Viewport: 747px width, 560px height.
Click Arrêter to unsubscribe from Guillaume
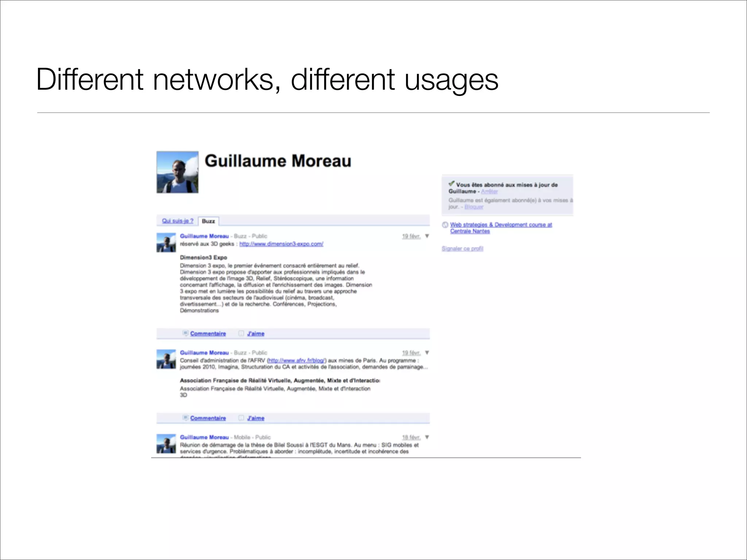point(489,191)
